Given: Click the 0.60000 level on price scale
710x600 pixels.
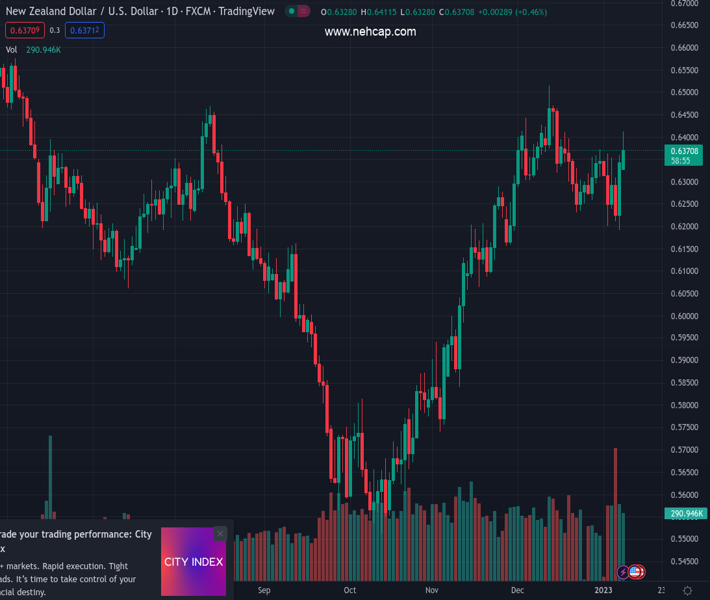Looking at the screenshot, I should click(x=684, y=316).
